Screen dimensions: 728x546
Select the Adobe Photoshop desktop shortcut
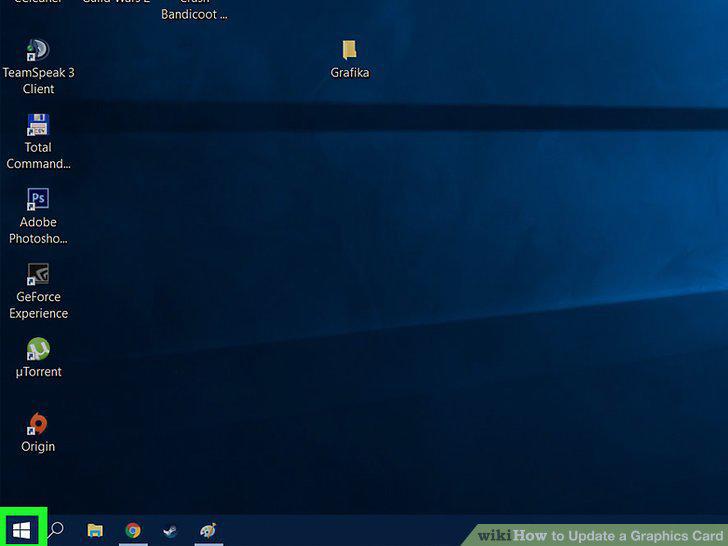pos(38,200)
